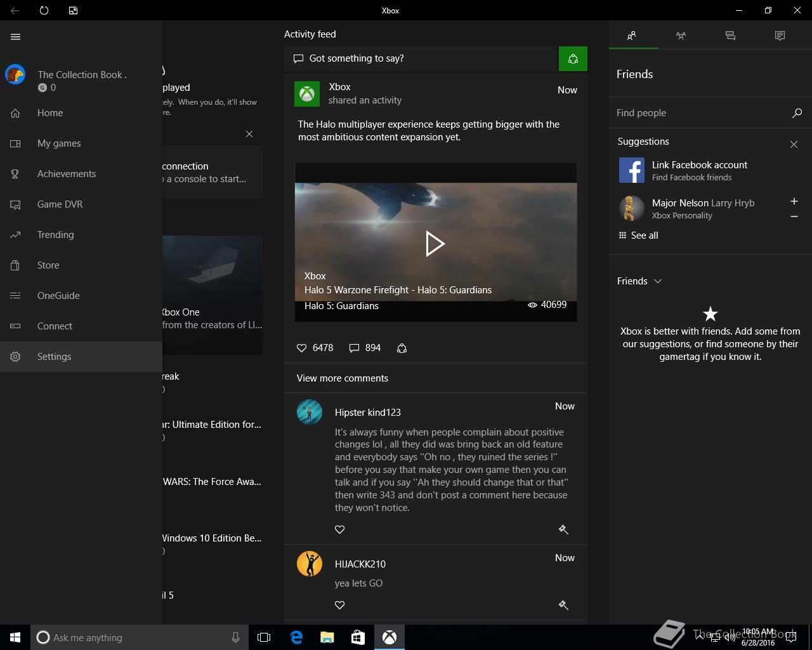
Task: Click the Find people magnifier icon
Action: point(797,113)
